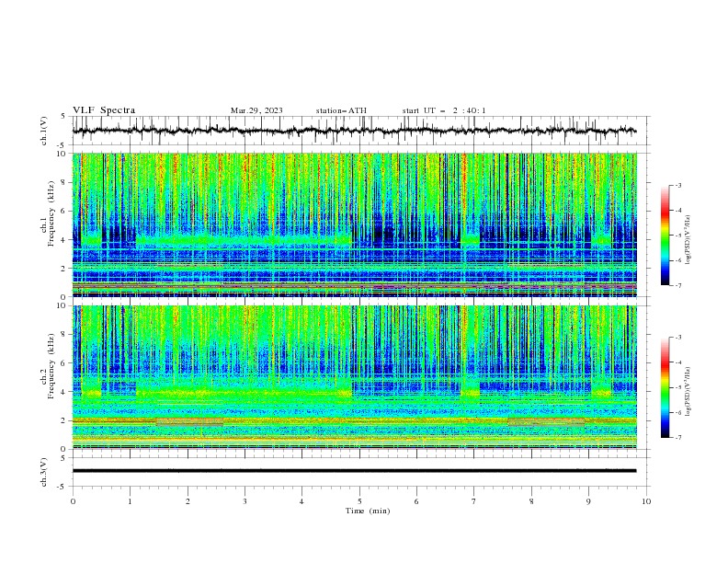Click the "3" tick on the Time axis
This screenshot has height=563, width=728.
pos(245,501)
